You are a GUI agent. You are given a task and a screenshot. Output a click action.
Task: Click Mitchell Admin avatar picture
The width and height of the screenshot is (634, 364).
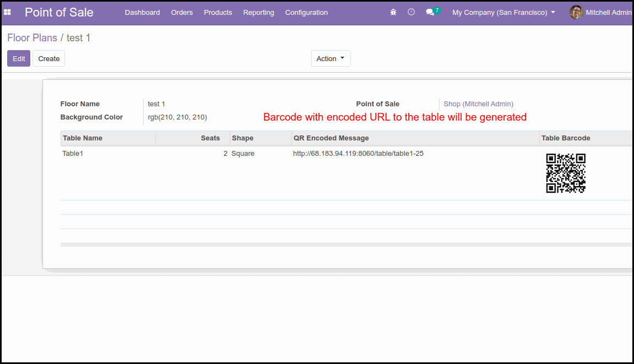coord(576,12)
